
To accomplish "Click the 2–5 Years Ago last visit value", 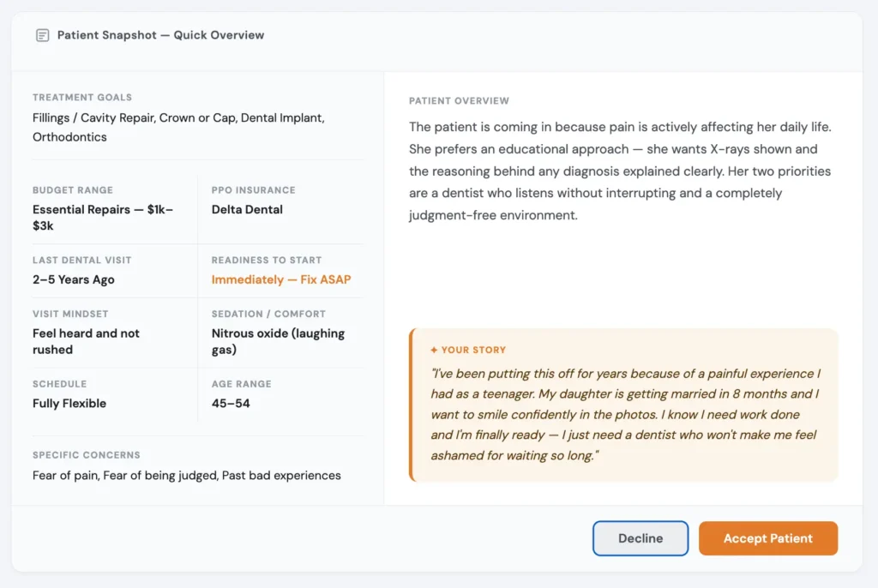I will (x=74, y=279).
